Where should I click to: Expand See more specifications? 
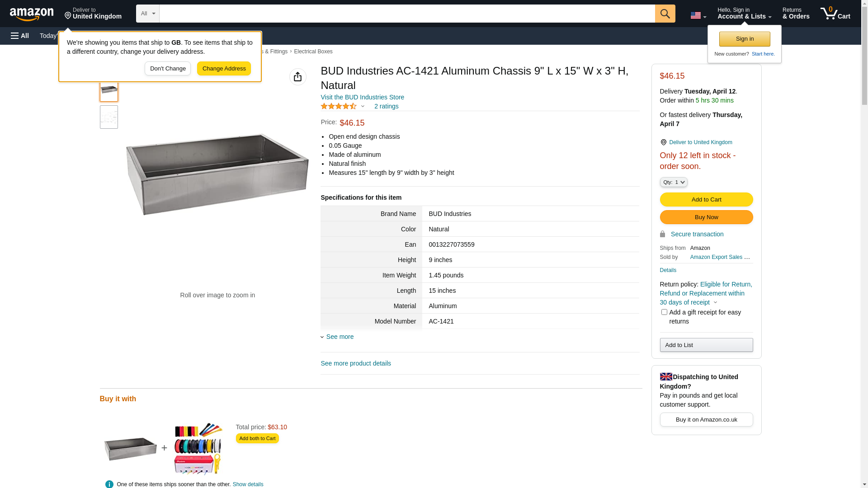pos(337,337)
